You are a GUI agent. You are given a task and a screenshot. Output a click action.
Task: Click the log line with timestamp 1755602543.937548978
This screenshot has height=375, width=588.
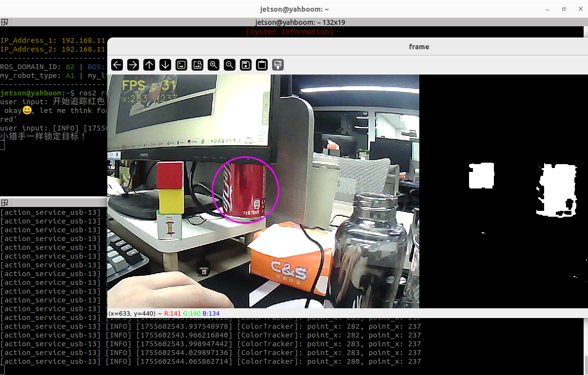(211, 326)
